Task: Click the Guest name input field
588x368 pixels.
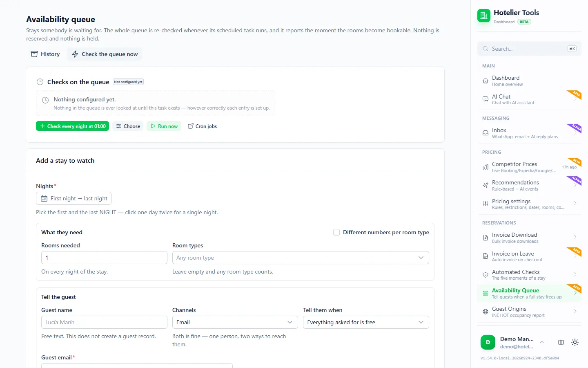Action: 104,322
